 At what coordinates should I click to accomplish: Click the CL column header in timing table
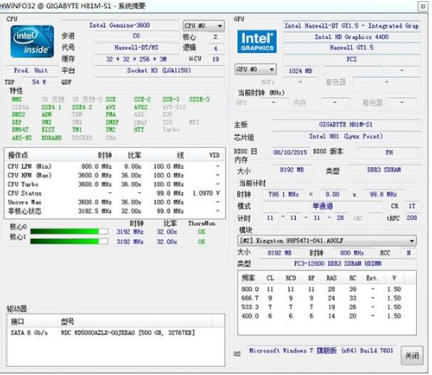pyautogui.click(x=270, y=278)
